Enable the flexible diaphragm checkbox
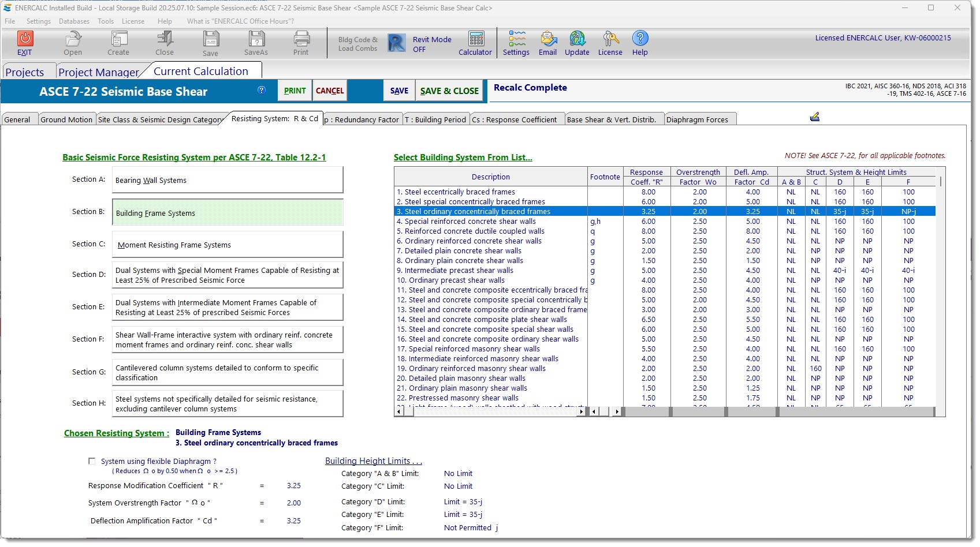 pos(92,461)
